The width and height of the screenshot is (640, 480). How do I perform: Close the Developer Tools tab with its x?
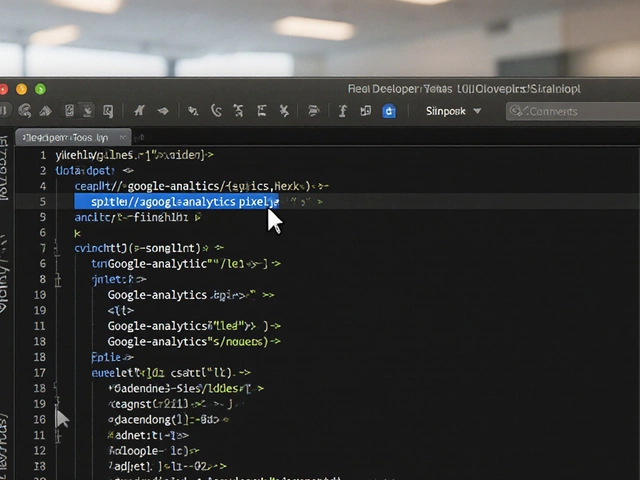click(123, 137)
